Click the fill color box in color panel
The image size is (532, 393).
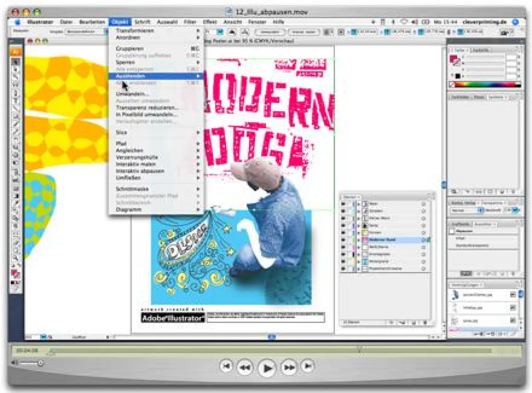[454, 58]
